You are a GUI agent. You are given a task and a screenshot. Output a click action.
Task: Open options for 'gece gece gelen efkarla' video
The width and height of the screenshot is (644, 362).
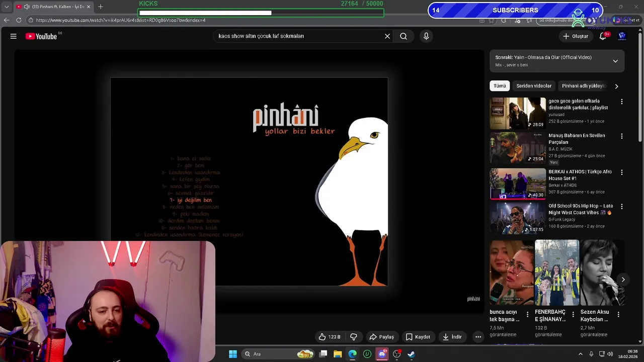pos(621,102)
